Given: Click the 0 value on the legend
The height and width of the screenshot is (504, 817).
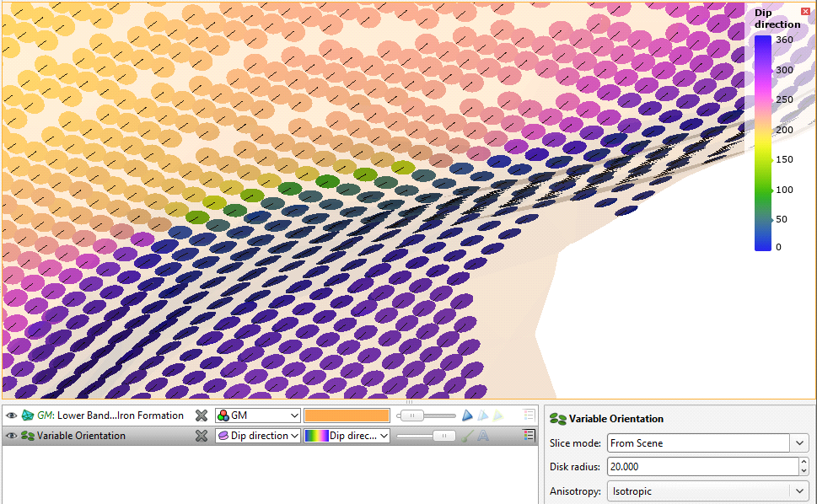Looking at the screenshot, I should [778, 247].
